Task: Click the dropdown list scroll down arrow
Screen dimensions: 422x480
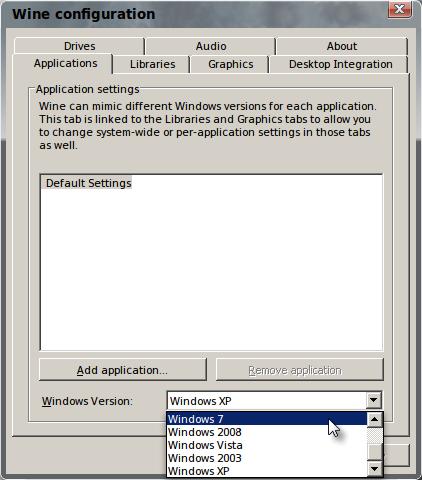Action: pyautogui.click(x=374, y=469)
